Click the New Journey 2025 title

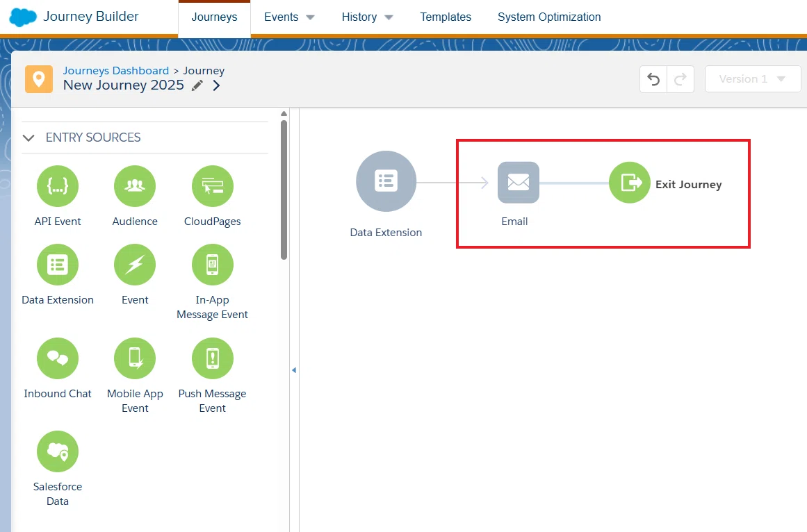[x=124, y=85]
